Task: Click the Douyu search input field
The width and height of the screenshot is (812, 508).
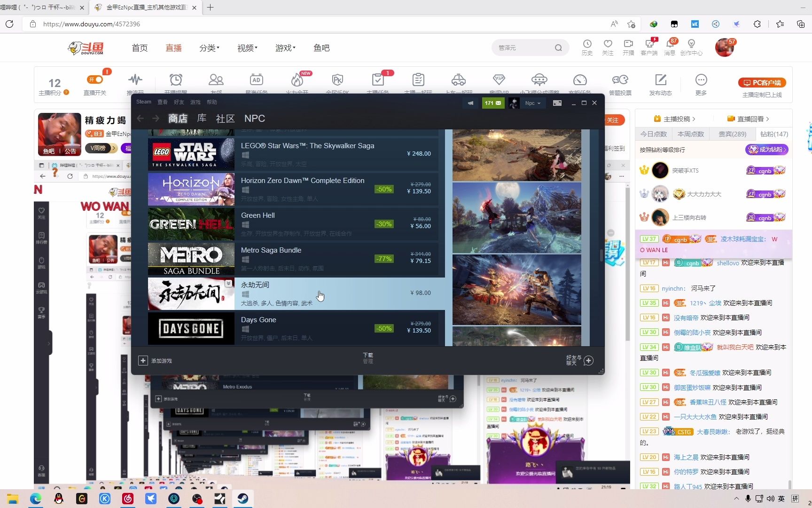Action: coord(524,48)
